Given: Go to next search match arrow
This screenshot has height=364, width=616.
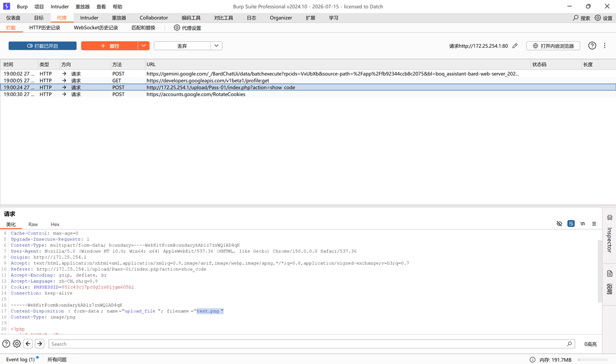Looking at the screenshot, I should pyautogui.click(x=39, y=343).
